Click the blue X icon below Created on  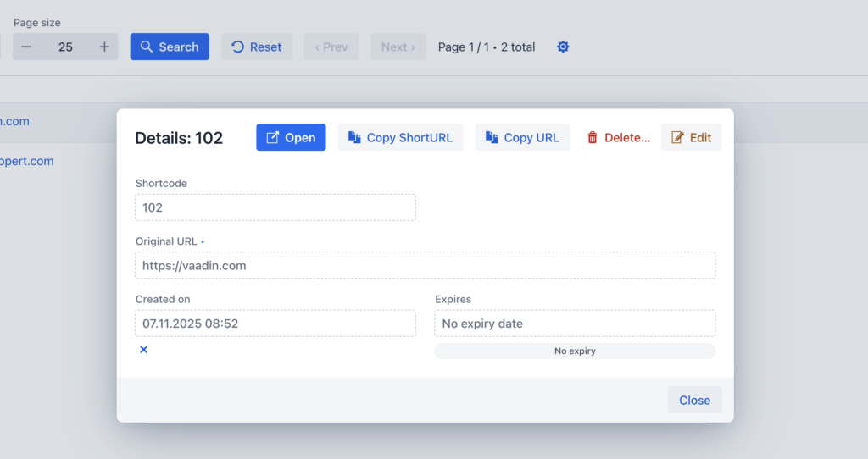(144, 350)
